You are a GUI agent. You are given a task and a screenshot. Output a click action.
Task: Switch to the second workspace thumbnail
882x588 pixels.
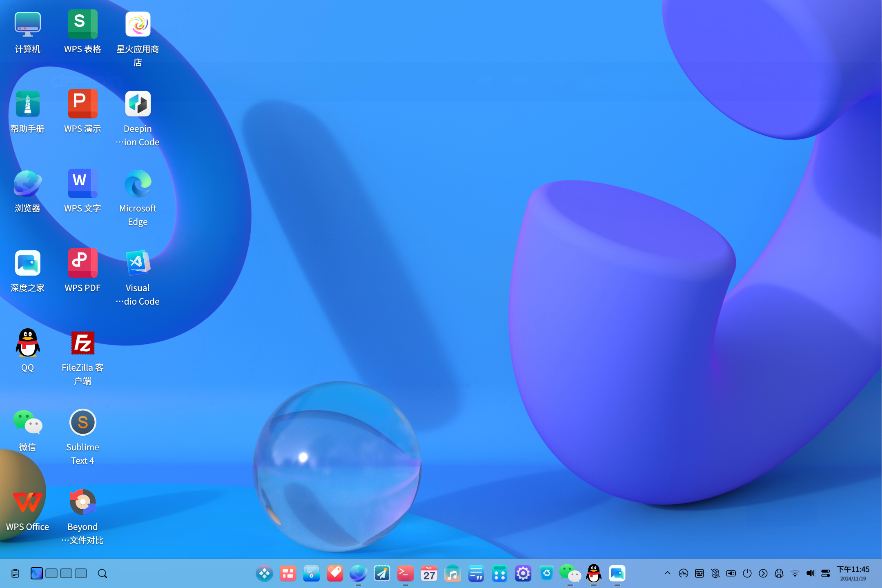point(51,573)
